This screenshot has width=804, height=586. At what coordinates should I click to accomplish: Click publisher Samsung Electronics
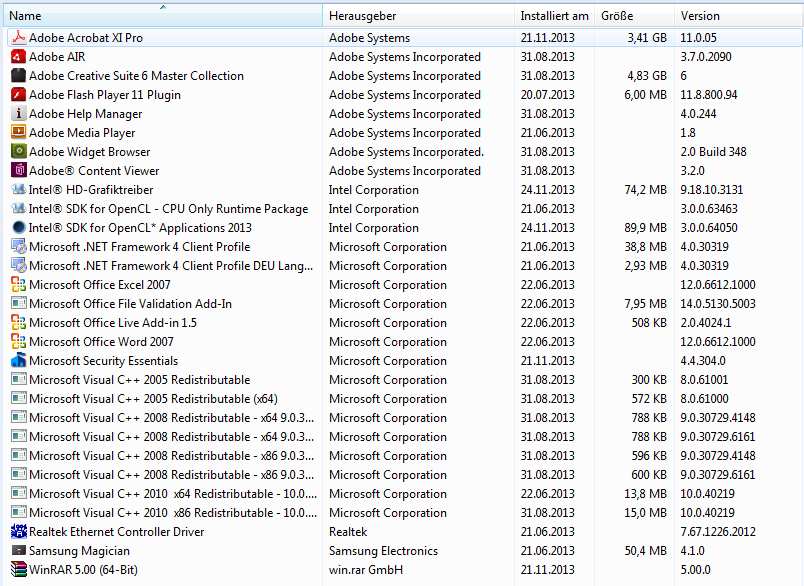(384, 550)
